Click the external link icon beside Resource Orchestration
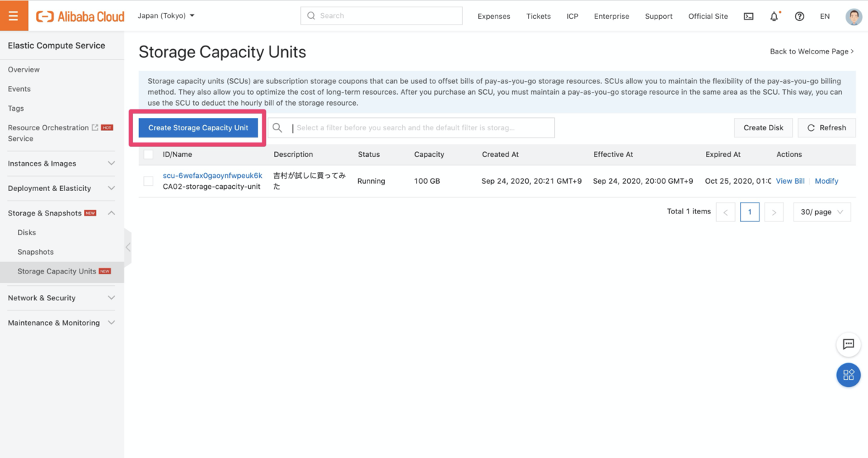Screen dimensions: 868x458 click(95, 127)
